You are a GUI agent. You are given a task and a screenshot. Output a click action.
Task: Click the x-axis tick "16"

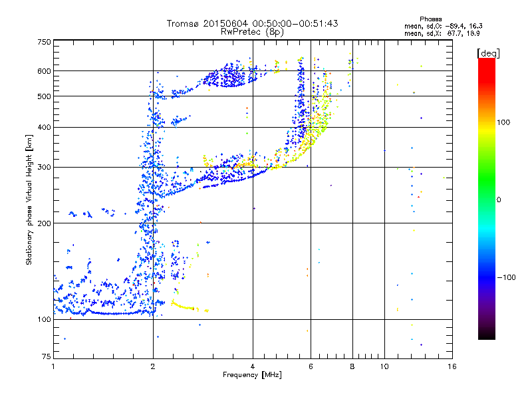coord(452,366)
